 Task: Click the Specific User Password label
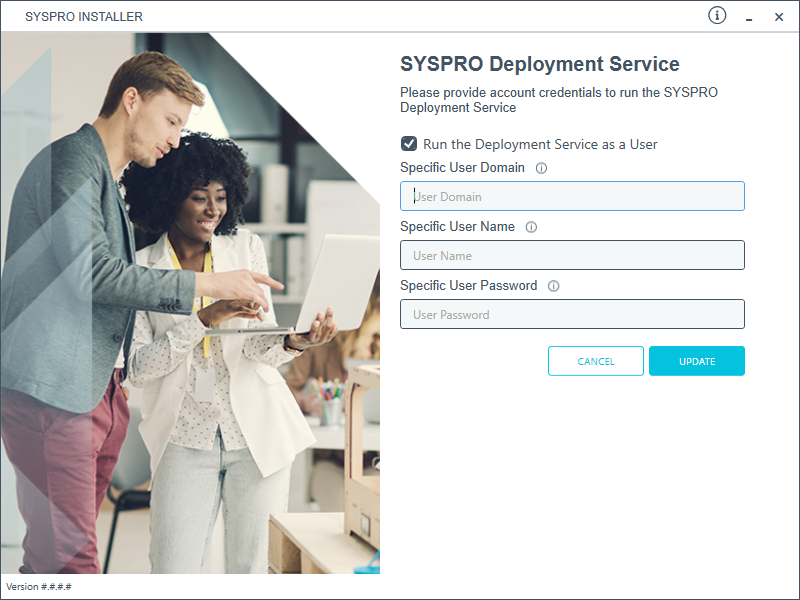[x=468, y=286]
